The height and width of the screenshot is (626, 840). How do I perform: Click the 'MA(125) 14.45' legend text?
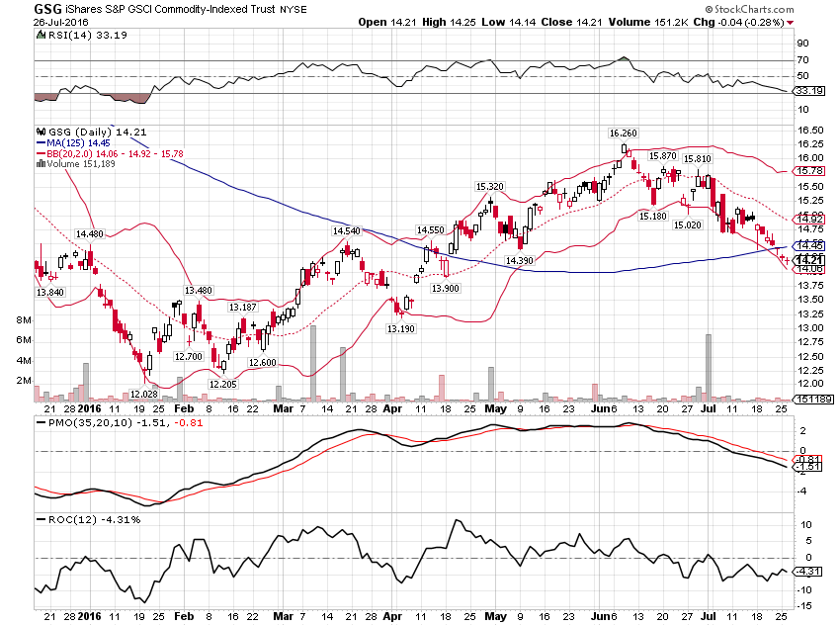78,143
